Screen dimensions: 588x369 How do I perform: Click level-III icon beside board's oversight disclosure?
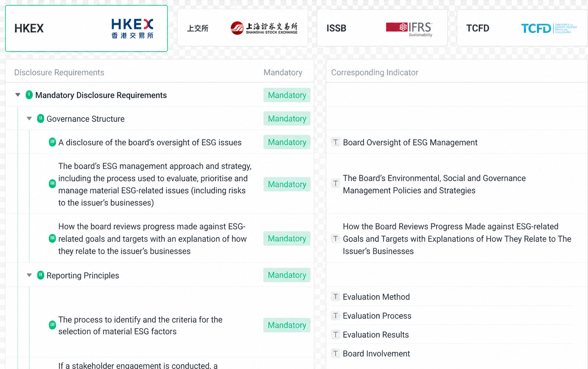click(52, 142)
